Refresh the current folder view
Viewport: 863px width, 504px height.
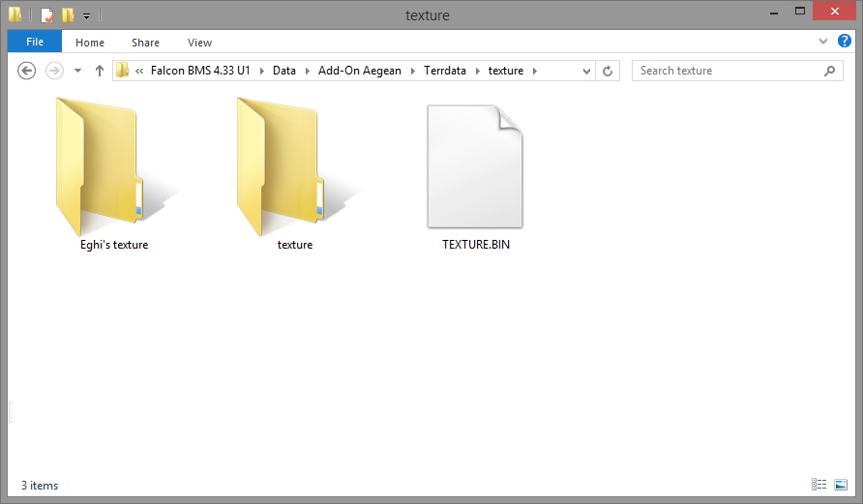click(x=608, y=71)
